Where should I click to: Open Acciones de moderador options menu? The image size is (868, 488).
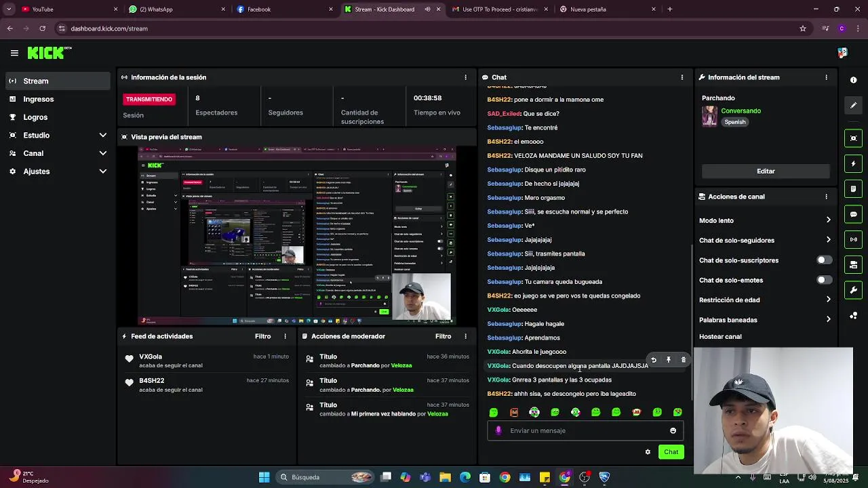(x=465, y=336)
